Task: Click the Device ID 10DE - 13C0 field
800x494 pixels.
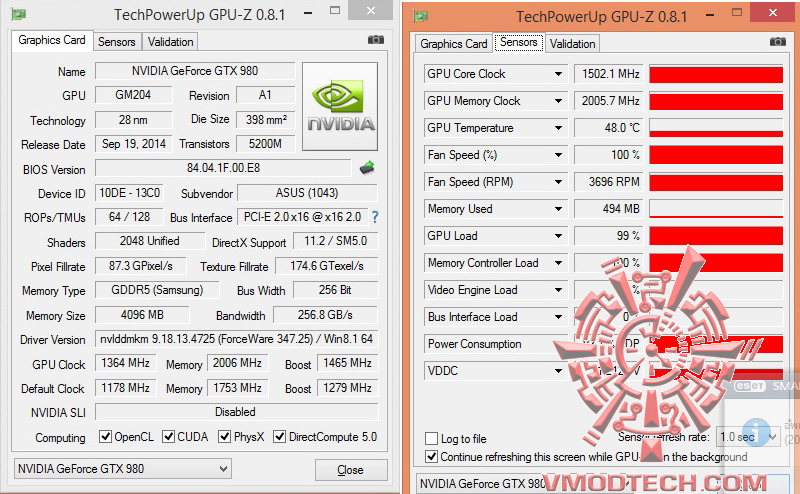Action: [129, 193]
